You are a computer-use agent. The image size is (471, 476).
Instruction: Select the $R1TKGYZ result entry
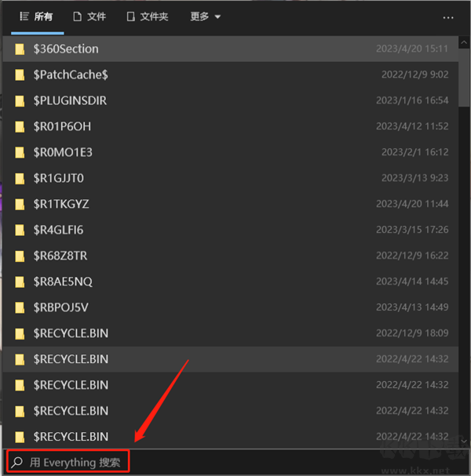(x=231, y=204)
